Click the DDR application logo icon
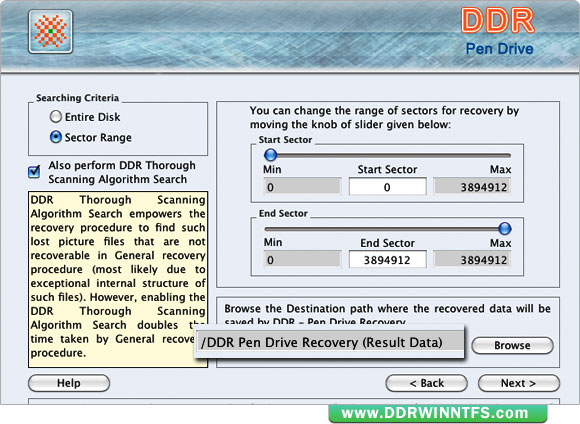This screenshot has width=580, height=424. point(51,31)
